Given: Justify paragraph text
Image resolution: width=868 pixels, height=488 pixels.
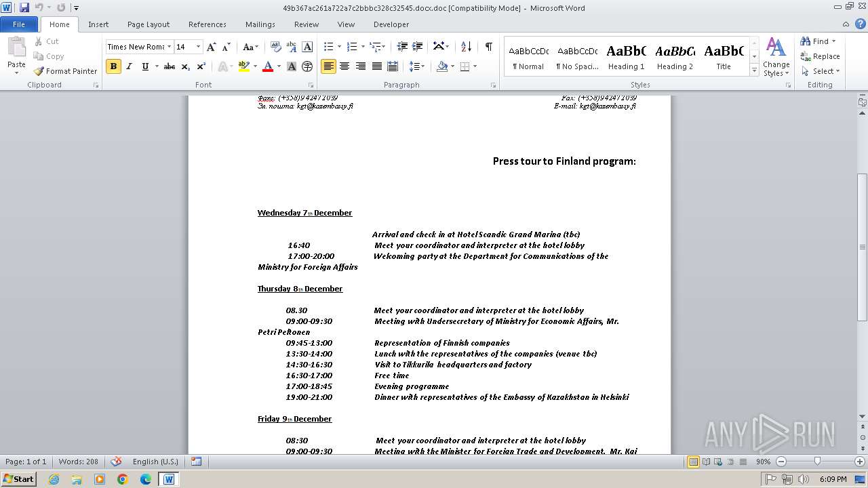Looking at the screenshot, I should (376, 66).
